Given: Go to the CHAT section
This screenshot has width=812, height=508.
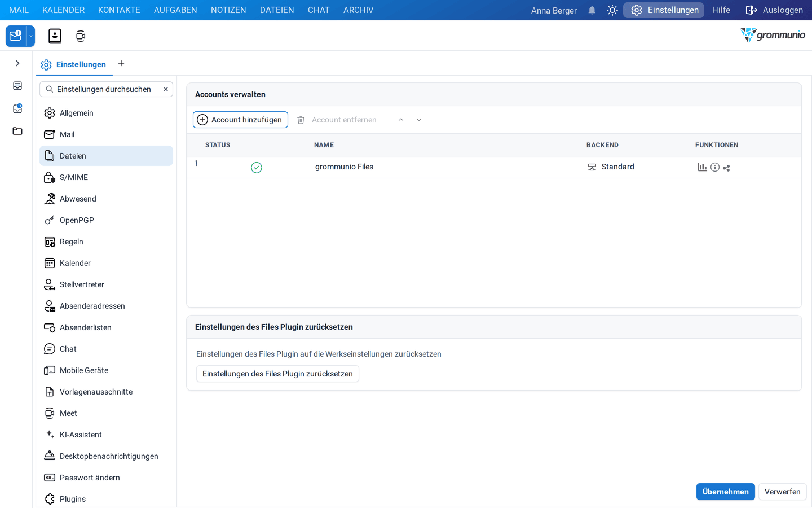Looking at the screenshot, I should coord(319,10).
